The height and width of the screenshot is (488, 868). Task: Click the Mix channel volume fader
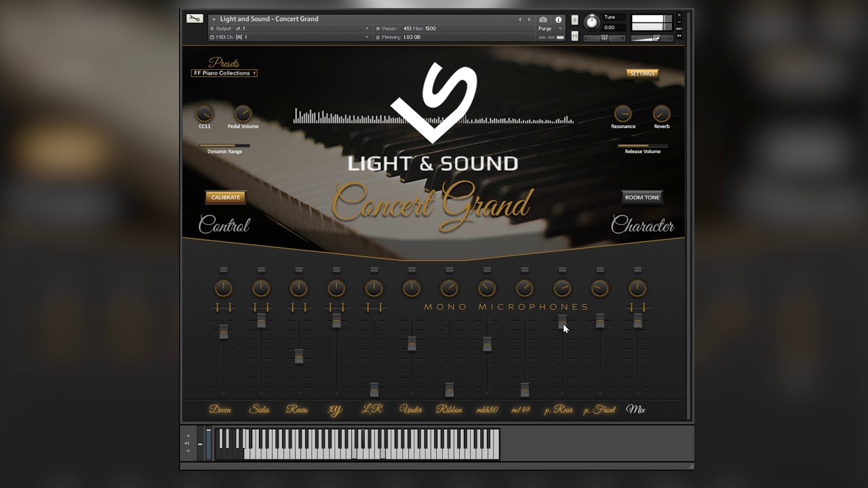tap(638, 321)
